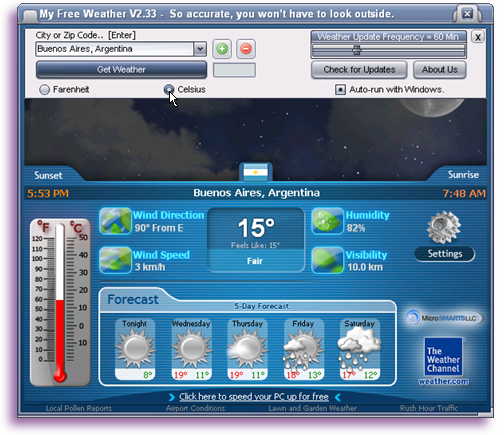This screenshot has height=435, width=504.
Task: Click the Feels Like: 15° text
Action: pyautogui.click(x=255, y=246)
